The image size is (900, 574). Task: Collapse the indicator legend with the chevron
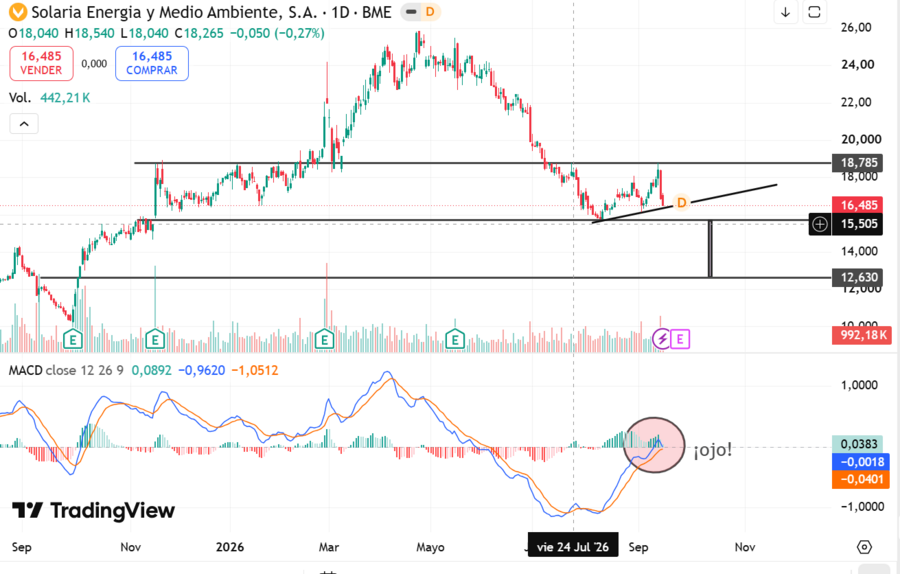[x=24, y=124]
